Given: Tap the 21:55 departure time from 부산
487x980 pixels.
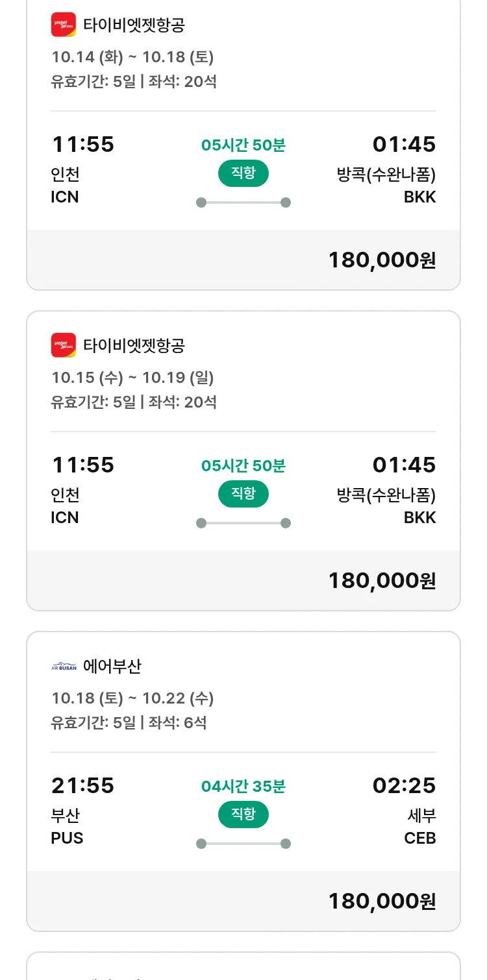Looking at the screenshot, I should (x=82, y=786).
